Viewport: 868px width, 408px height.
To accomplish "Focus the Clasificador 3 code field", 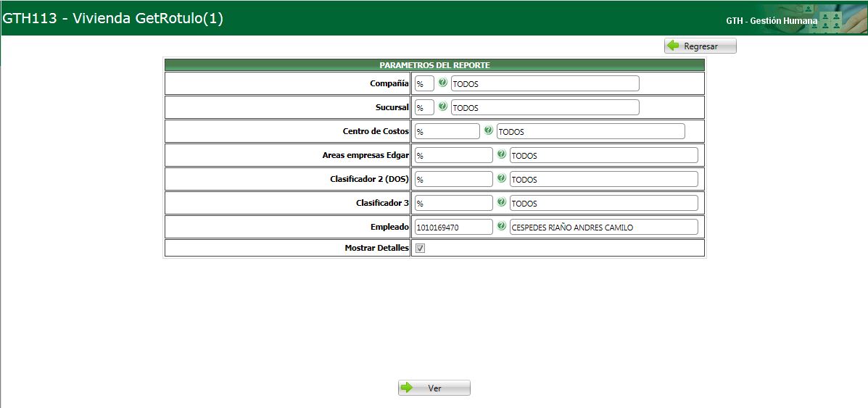I will pos(454,203).
